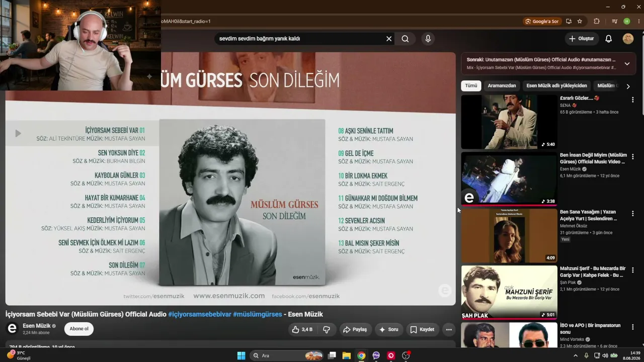644x362 pixels.
Task: Open the purple chat app on taskbar
Action: [376, 355]
